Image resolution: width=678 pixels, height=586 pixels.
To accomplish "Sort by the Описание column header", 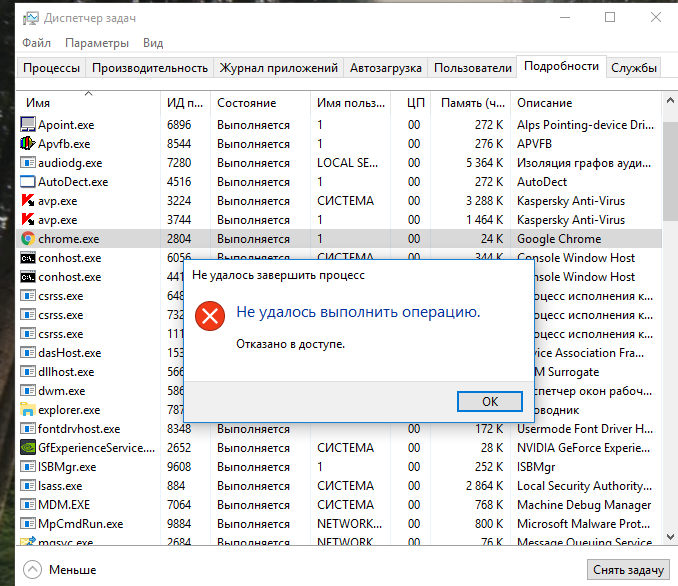I will pos(586,102).
